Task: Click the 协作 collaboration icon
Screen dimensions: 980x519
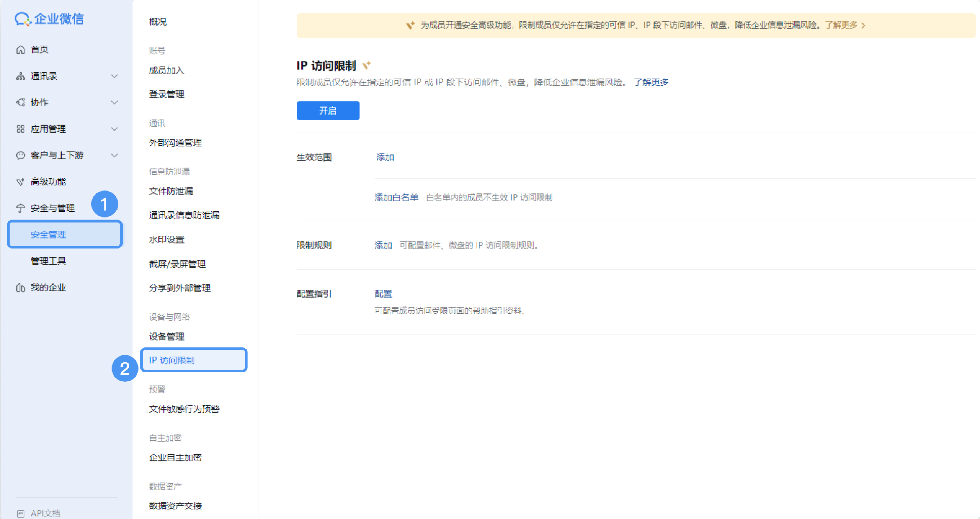Action: click(21, 102)
